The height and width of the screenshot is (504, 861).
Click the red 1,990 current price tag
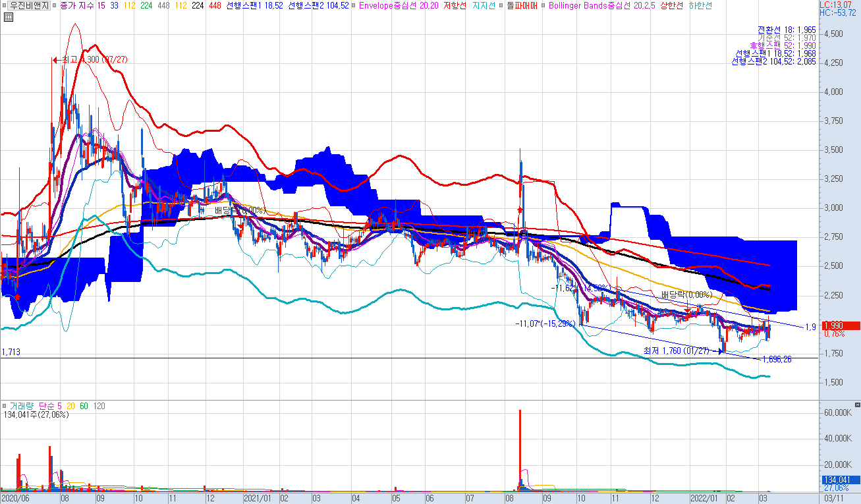click(840, 325)
